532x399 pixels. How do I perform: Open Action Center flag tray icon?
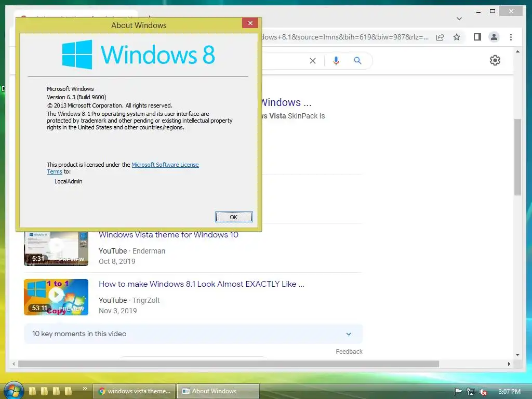458,392
